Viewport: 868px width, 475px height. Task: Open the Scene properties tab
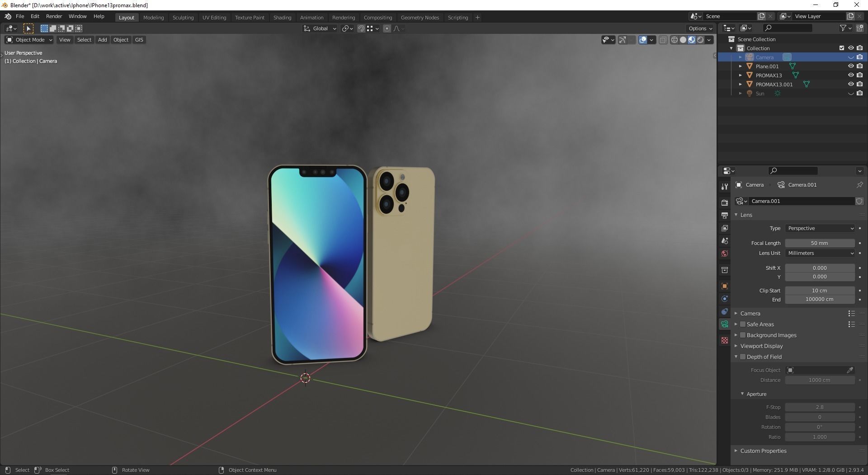(x=725, y=241)
